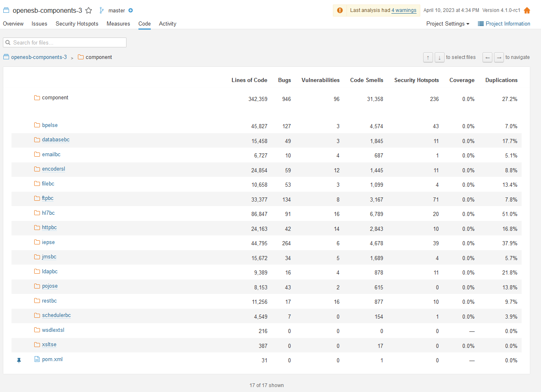Click the orange warning exclamation icon
This screenshot has width=541, height=392.
(x=340, y=10)
